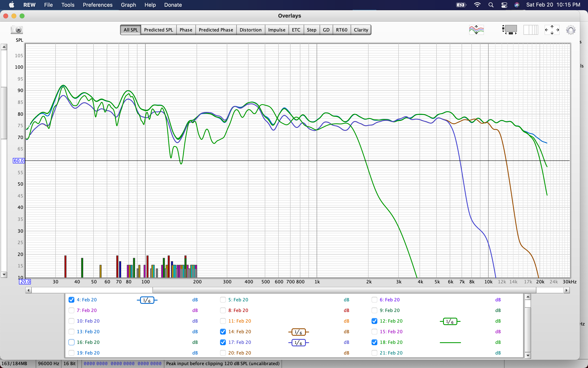The height and width of the screenshot is (368, 588).
Task: Switch to the GD tab
Action: click(326, 30)
